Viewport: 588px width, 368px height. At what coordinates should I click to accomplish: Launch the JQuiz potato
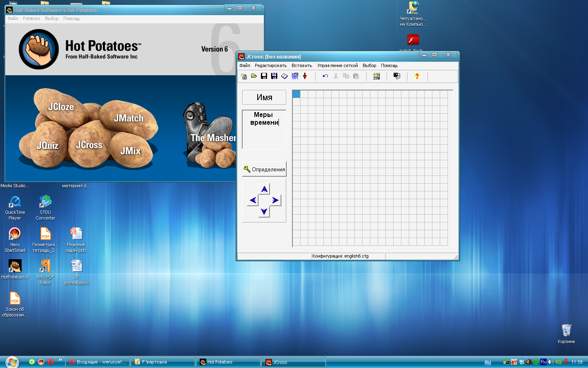[x=47, y=146]
